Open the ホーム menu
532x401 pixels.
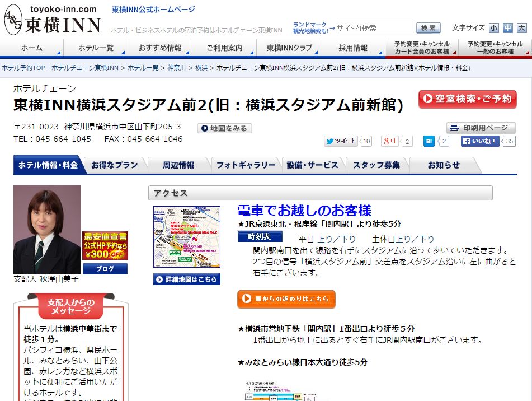click(32, 48)
